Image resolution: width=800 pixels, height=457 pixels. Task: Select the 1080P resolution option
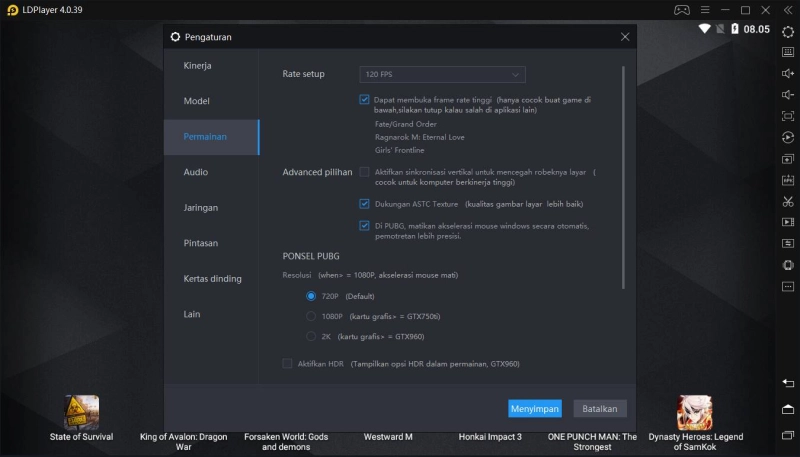pos(311,316)
